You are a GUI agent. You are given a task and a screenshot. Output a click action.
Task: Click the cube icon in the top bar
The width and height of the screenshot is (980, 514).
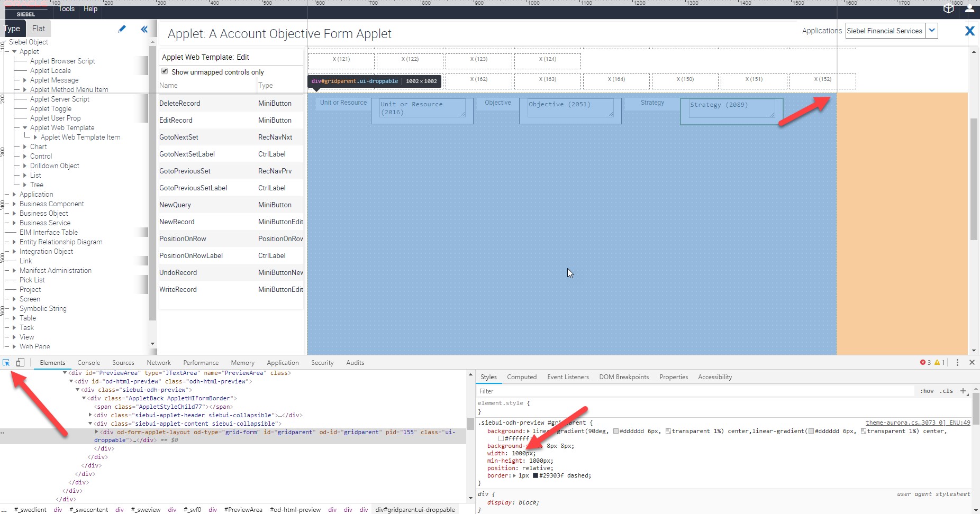point(949,8)
